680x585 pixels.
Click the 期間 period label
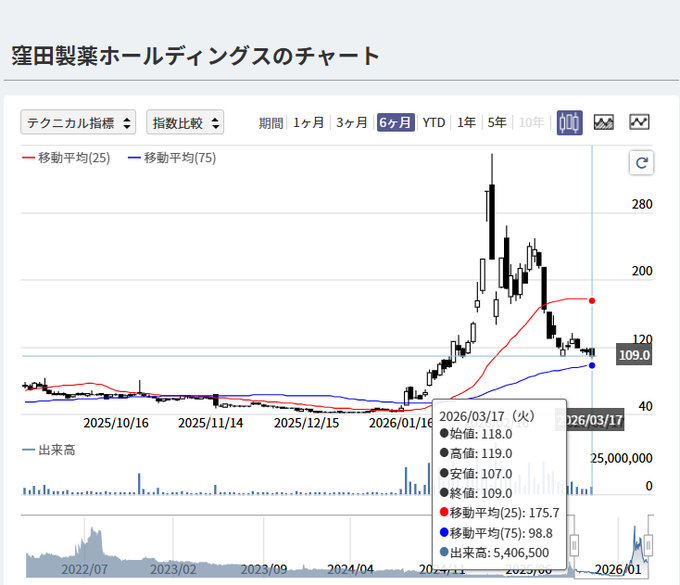271,123
